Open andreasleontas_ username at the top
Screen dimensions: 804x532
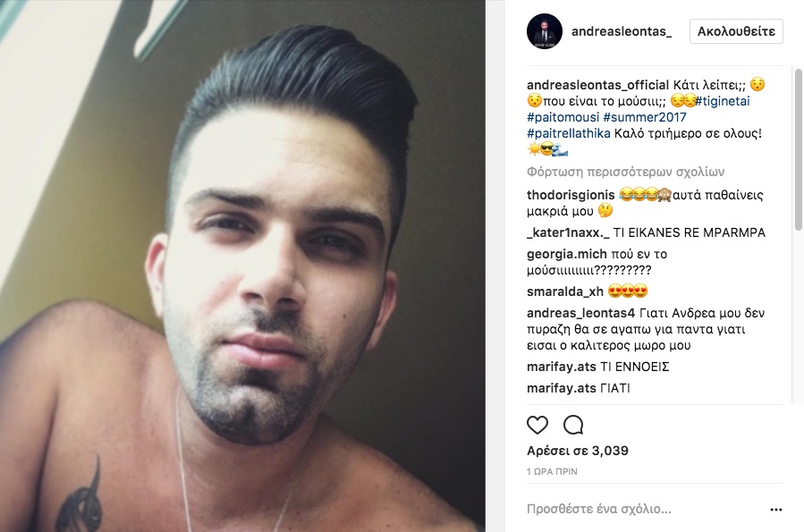(622, 31)
